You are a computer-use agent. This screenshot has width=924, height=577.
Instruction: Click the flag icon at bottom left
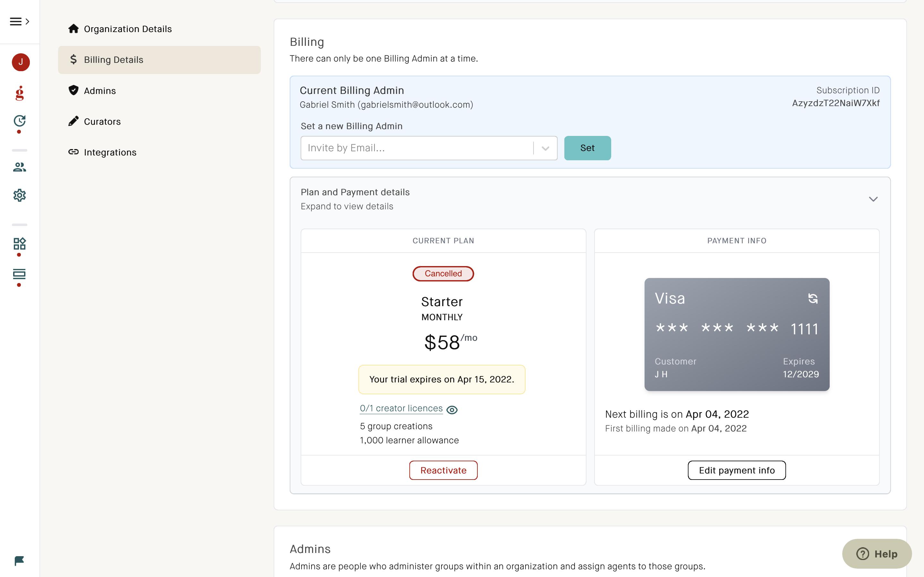coord(20,561)
